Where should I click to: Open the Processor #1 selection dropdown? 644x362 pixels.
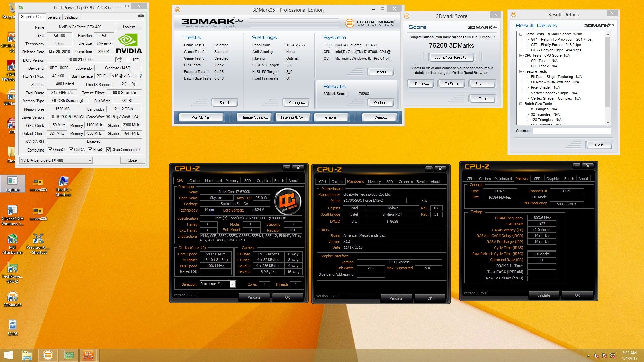click(x=218, y=284)
